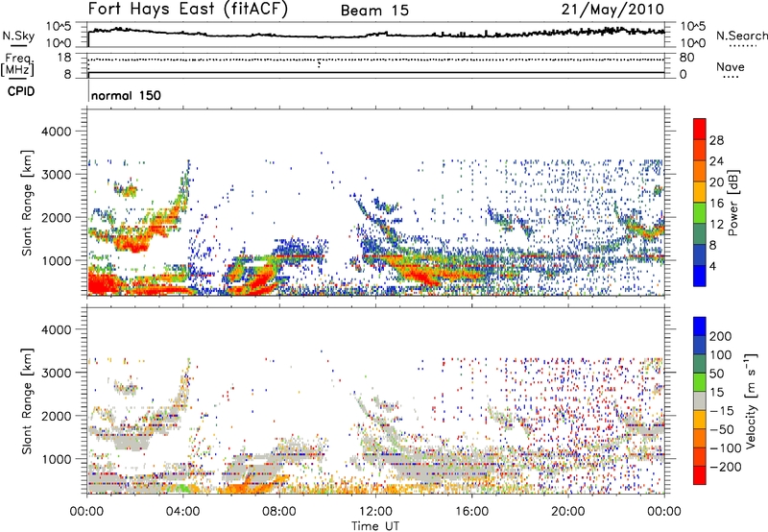
Task: Click the '-100' velocity colorbar label
Action: (x=725, y=448)
